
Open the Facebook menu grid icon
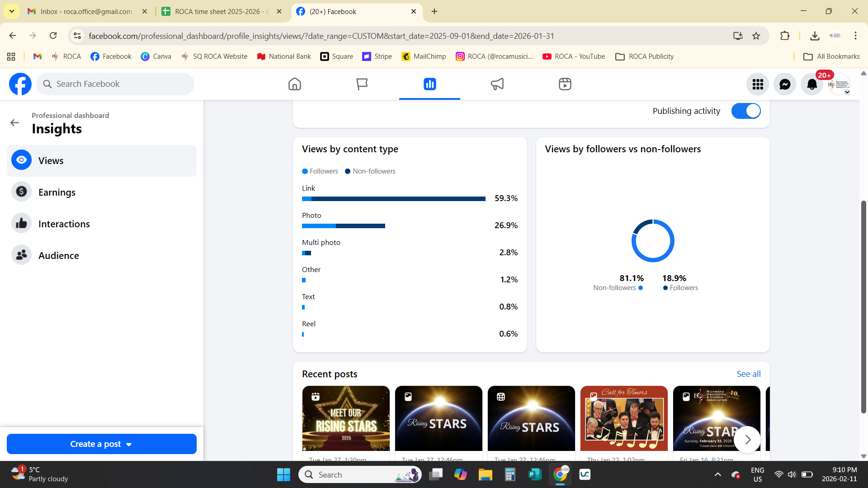758,84
